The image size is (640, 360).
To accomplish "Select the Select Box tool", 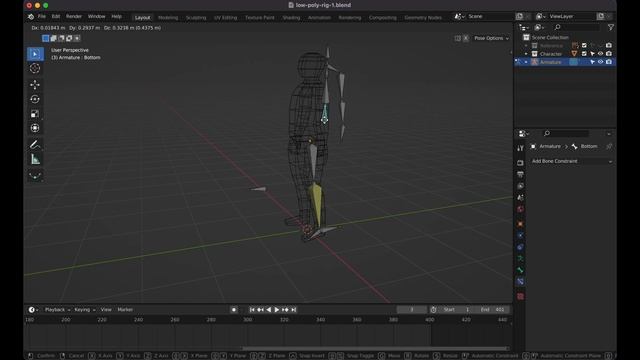I will click(x=35, y=54).
